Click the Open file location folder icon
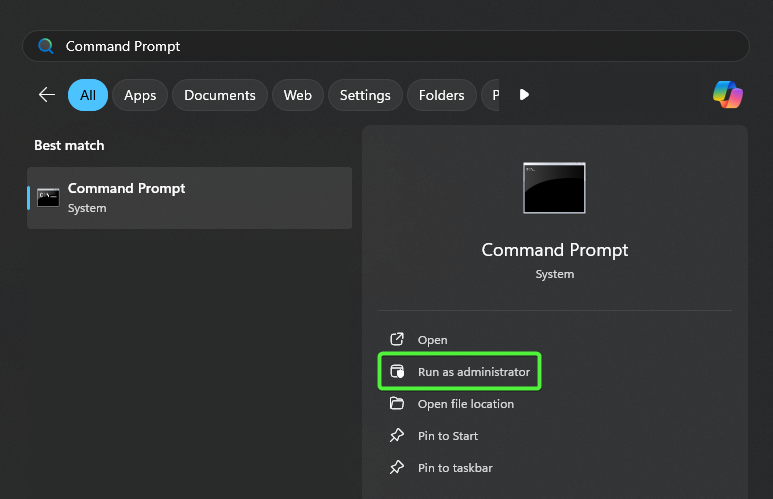The image size is (773, 499). pos(397,404)
